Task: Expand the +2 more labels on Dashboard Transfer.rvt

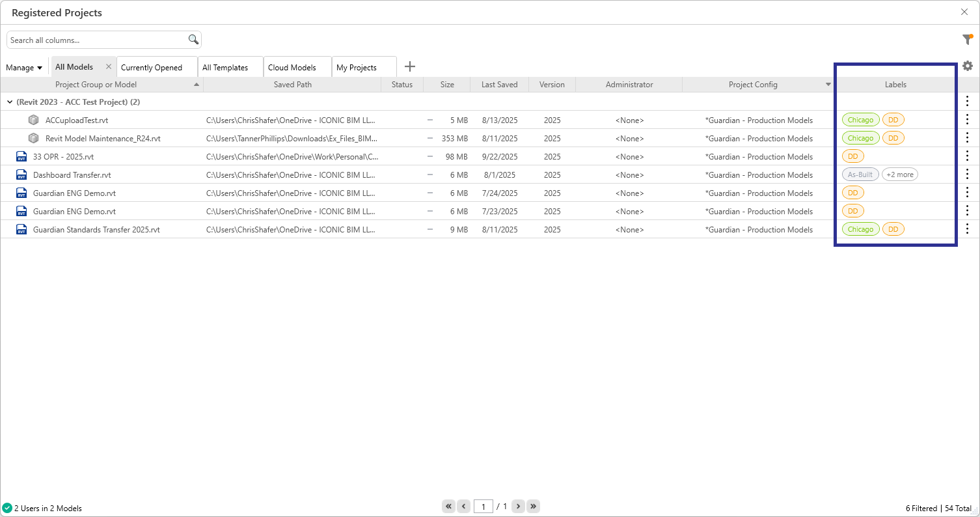Action: 899,174
